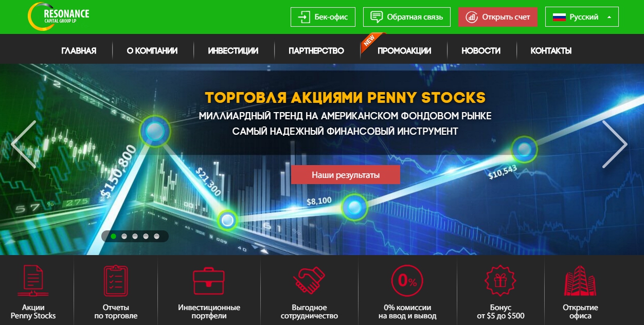Go to the Resonance Capital Group logo

58,15
